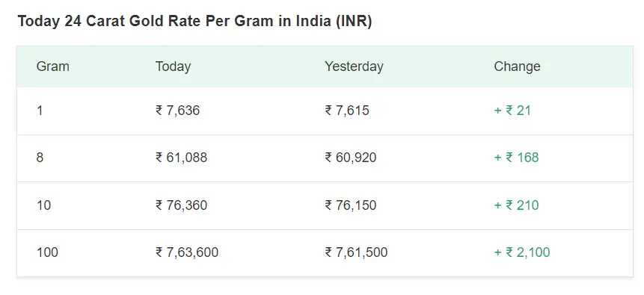Image resolution: width=644 pixels, height=295 pixels.
Task: Select the Gram column header
Action: [x=52, y=66]
